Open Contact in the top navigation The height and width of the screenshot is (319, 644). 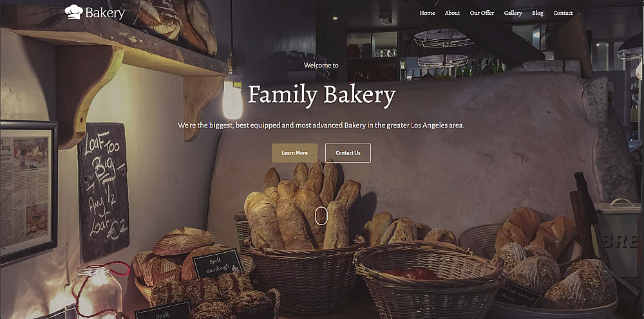click(563, 13)
